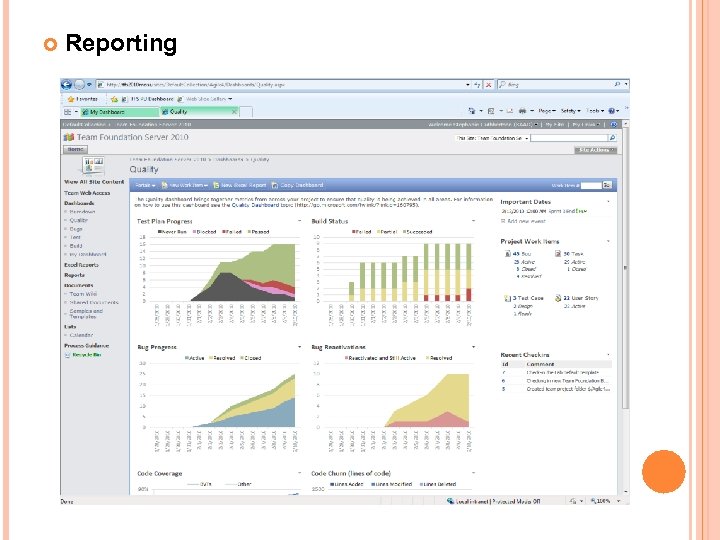Open the Portal dropdown in blue toolbar
Screen dimensions: 720x540
[145, 185]
